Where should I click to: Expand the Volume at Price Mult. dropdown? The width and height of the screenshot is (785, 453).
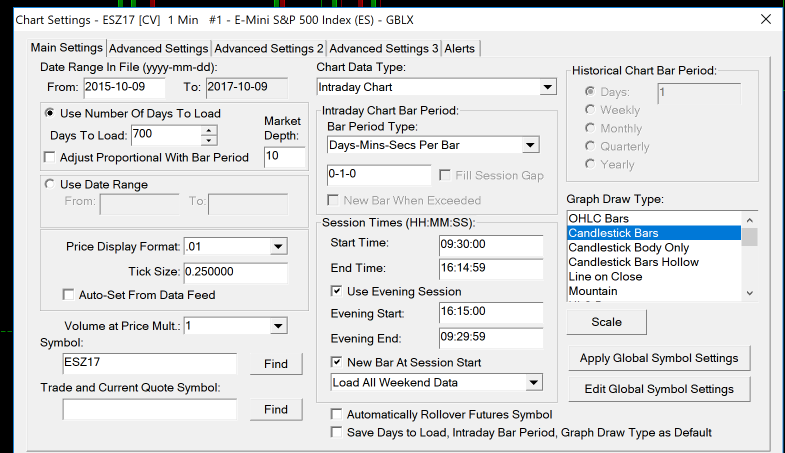click(278, 326)
